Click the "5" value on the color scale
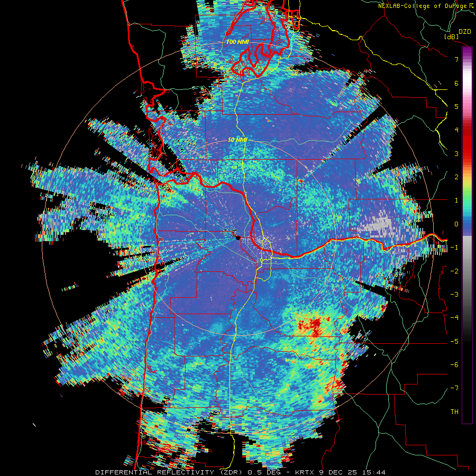Viewport: 476px width, 476px height. [456, 106]
